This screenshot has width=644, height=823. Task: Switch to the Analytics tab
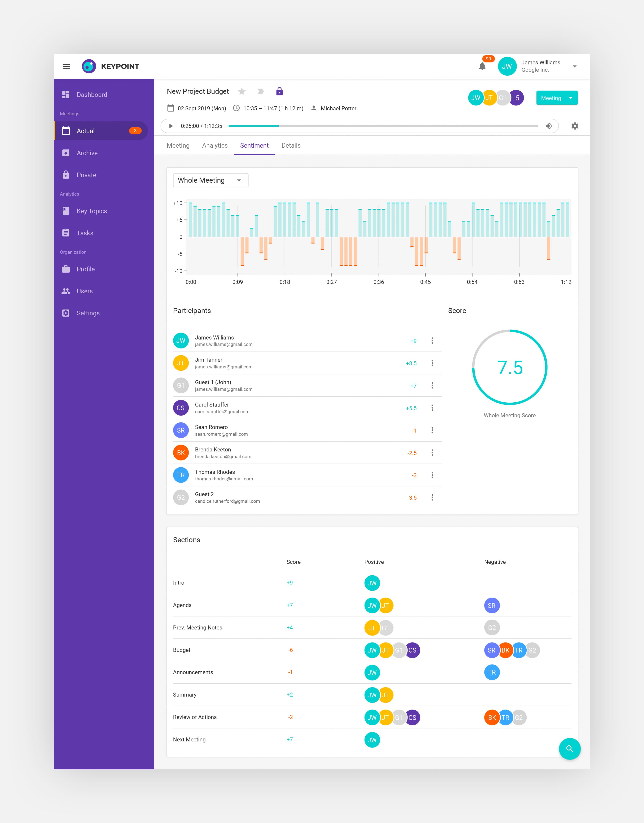(214, 146)
